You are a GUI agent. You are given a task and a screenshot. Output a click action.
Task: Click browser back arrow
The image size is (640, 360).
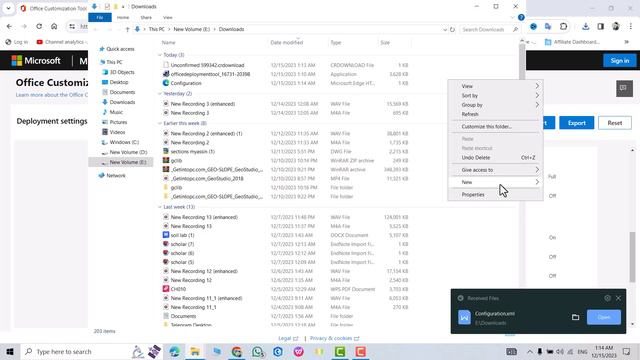coord(9,26)
